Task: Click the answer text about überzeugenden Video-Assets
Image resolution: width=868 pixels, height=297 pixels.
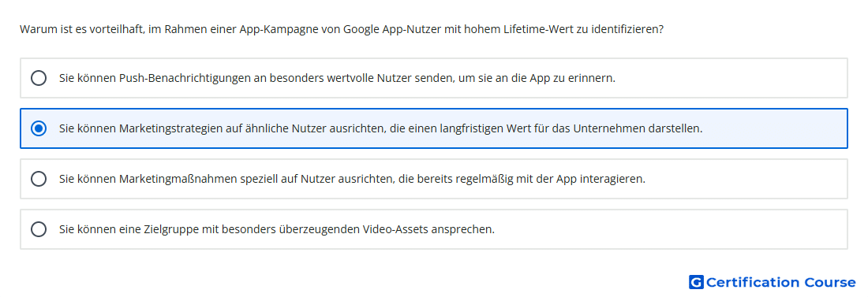Action: point(277,229)
